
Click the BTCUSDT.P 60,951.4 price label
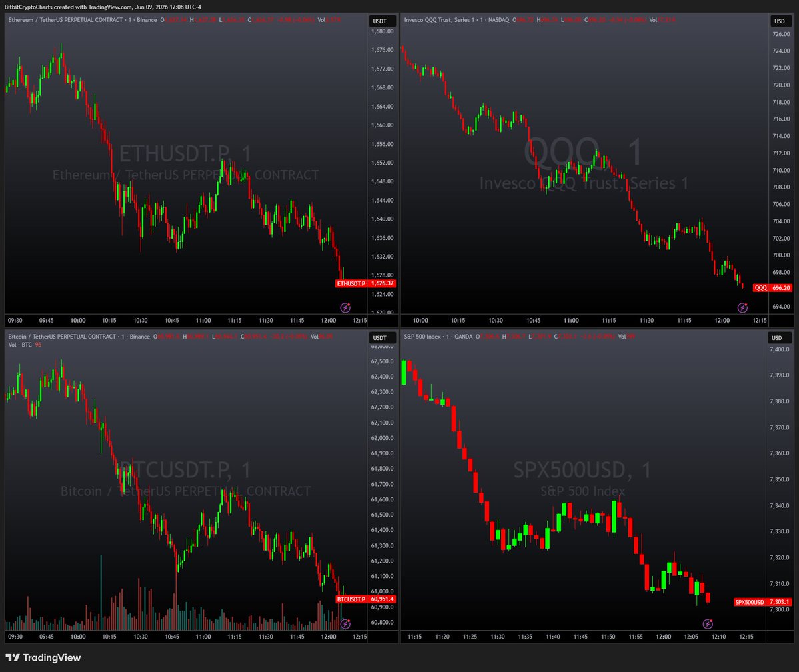(365, 599)
